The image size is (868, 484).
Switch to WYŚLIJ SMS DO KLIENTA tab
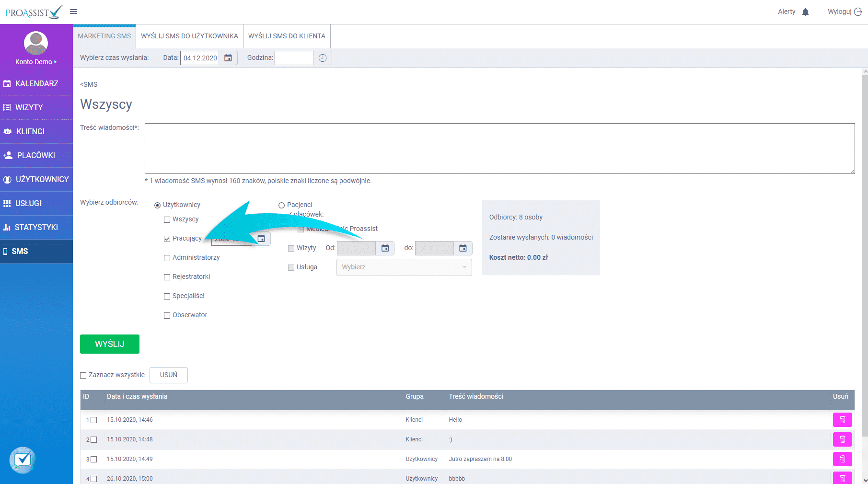287,36
